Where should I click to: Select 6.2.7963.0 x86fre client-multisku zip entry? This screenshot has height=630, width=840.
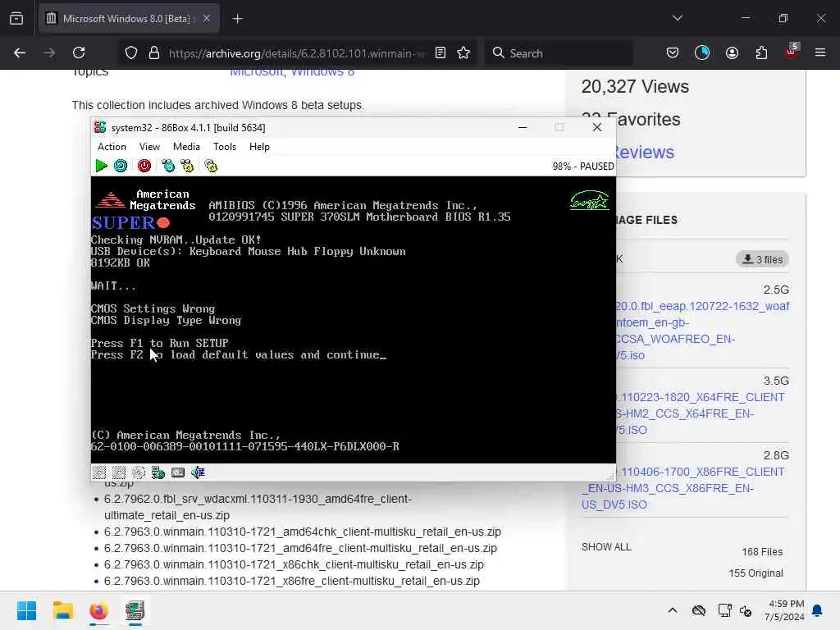292,582
